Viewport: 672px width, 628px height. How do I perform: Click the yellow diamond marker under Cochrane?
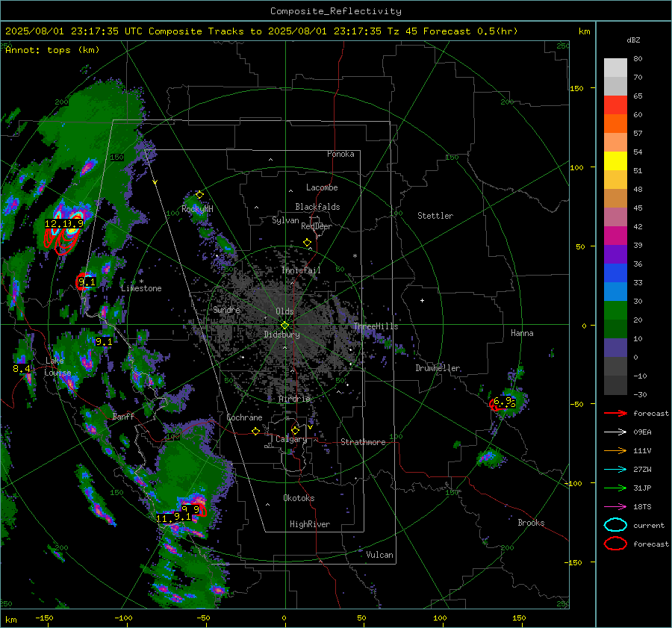pyautogui.click(x=255, y=432)
